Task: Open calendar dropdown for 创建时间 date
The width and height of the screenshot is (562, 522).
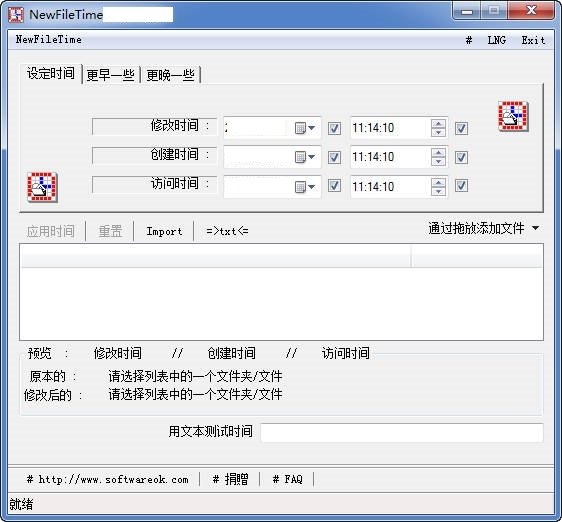Action: [x=305, y=157]
